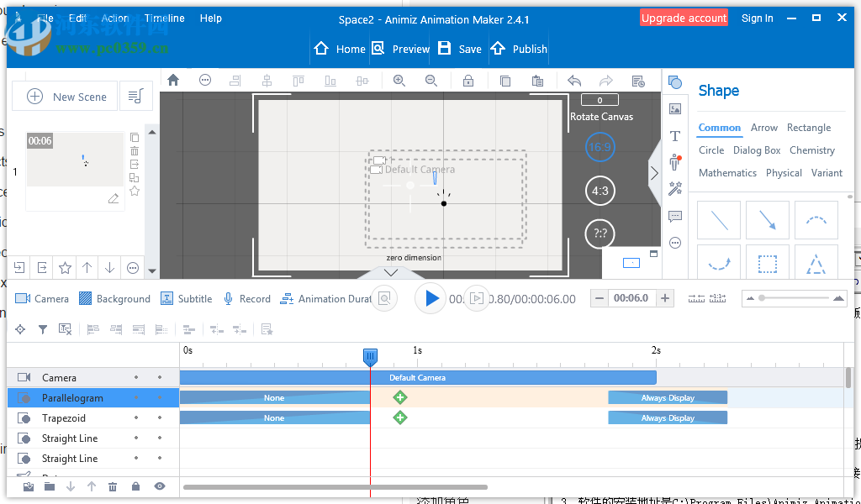Click the lock icon in canvas toolbar
The image size is (861, 504).
pos(468,81)
